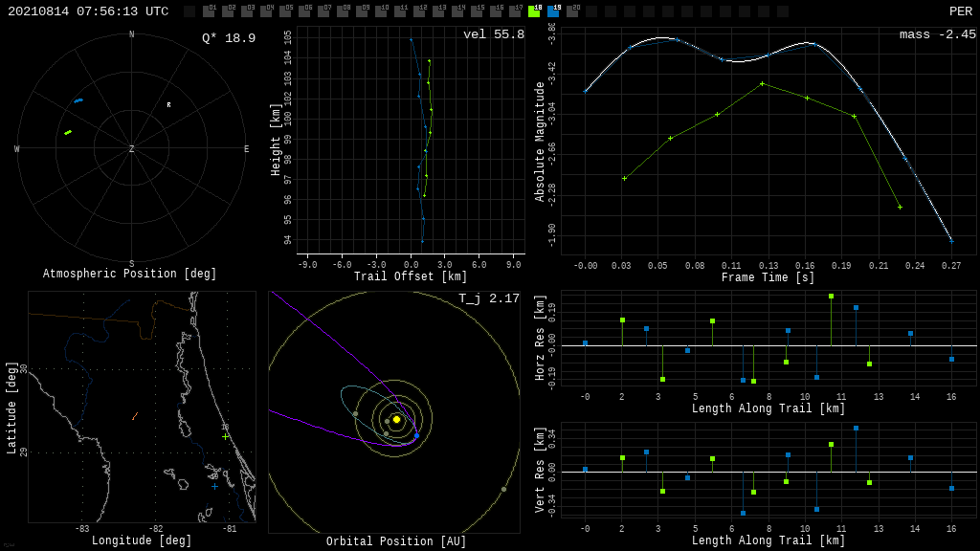Click the Absolute Magnitude axis label
The image size is (980, 551).
(540, 142)
